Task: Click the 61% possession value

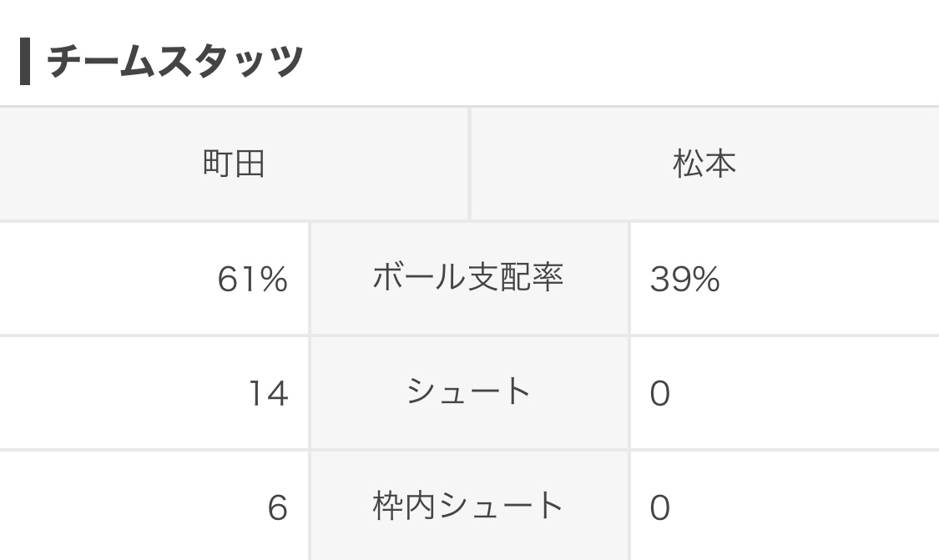Action: [x=252, y=280]
